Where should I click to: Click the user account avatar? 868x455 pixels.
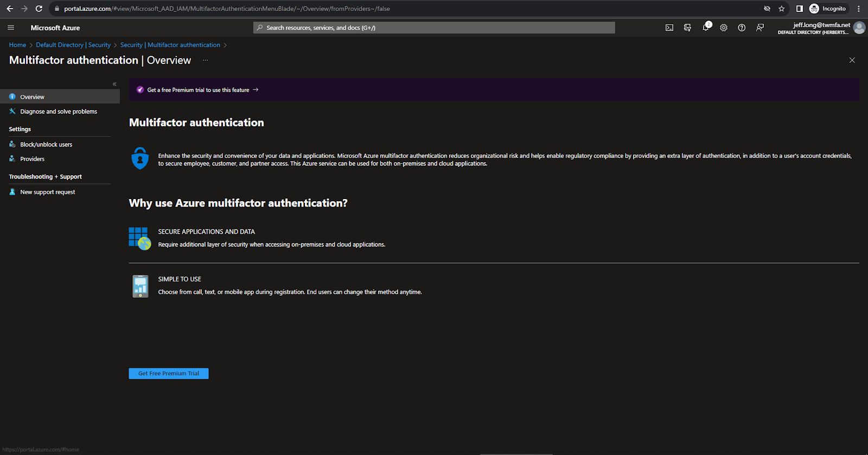859,28
